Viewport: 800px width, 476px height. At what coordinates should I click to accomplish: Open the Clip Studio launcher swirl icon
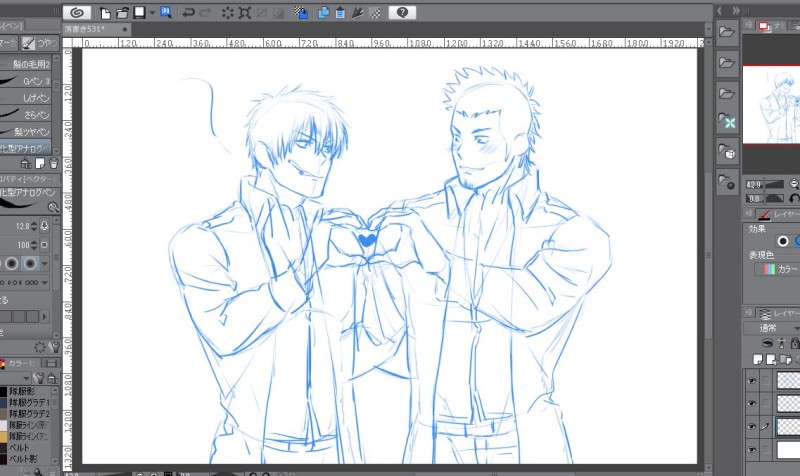coord(77,12)
